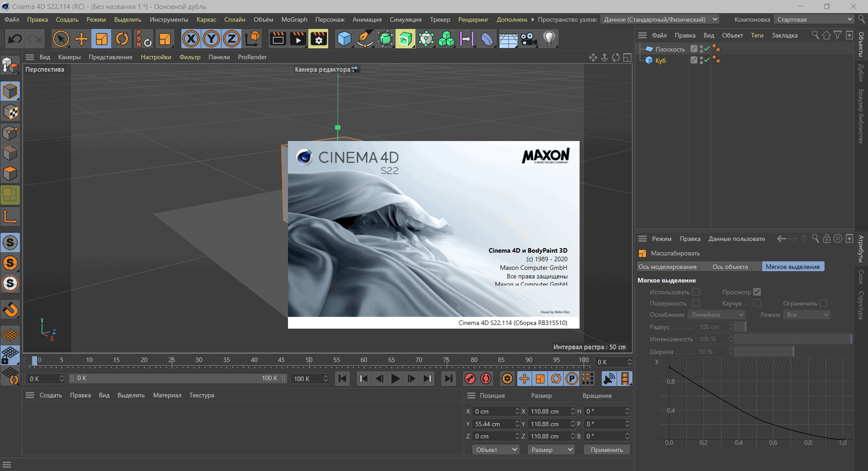Play animation forward
This screenshot has height=471, width=868.
[396, 379]
